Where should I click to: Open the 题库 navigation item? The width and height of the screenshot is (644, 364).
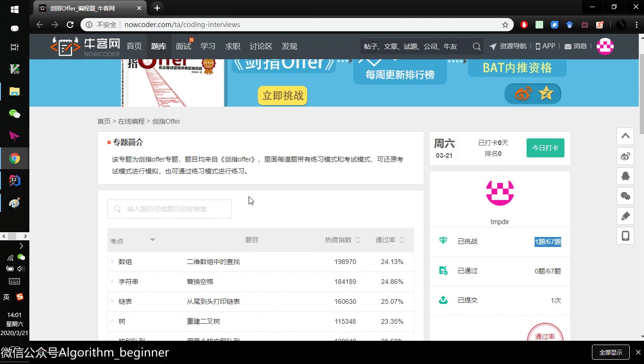(x=159, y=46)
